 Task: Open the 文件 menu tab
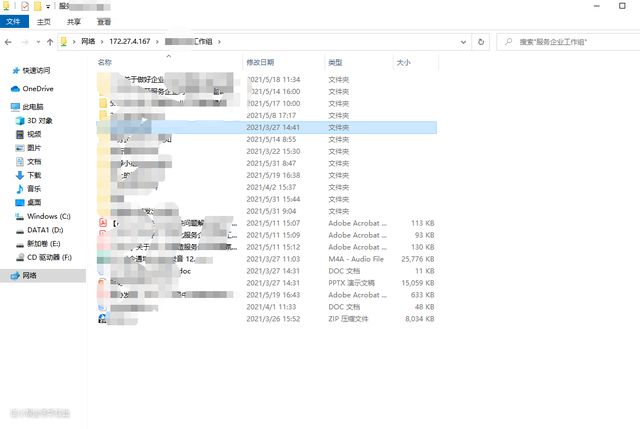(13, 20)
